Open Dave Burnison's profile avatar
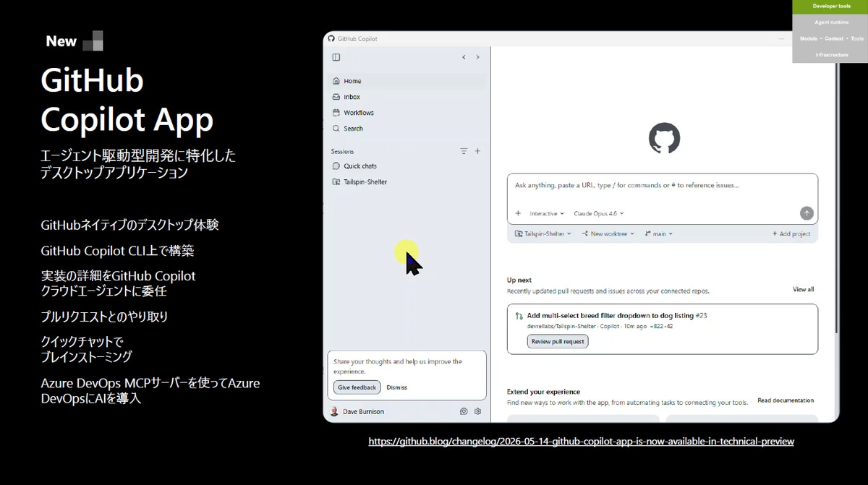868x485 pixels. [334, 411]
